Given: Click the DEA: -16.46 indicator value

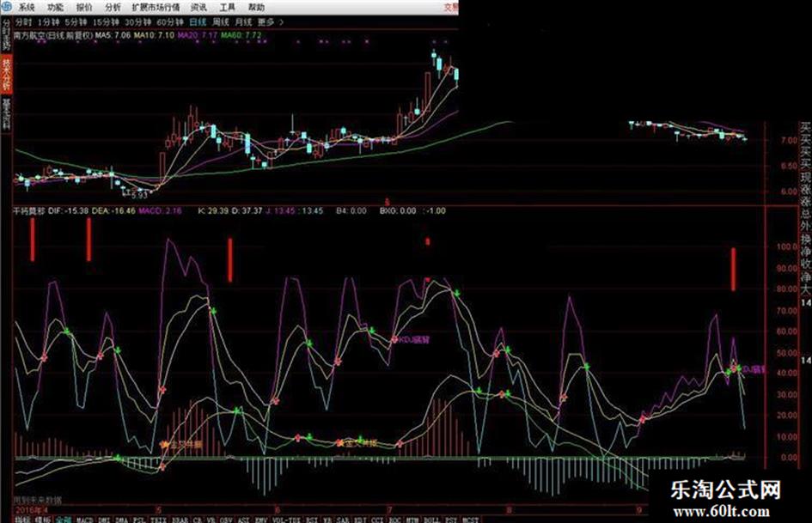Looking at the screenshot, I should coord(113,210).
